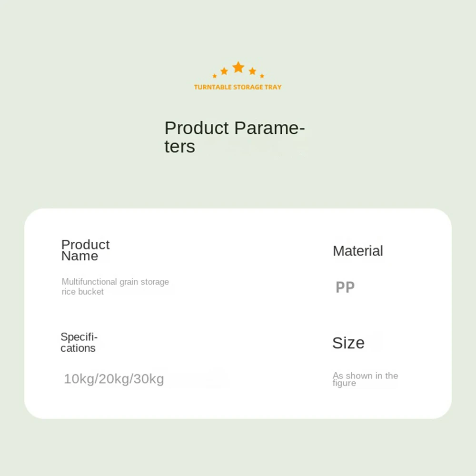Click the Multifunctional grain storage description text
Viewport: 476px width, 476px height.
tap(115, 282)
